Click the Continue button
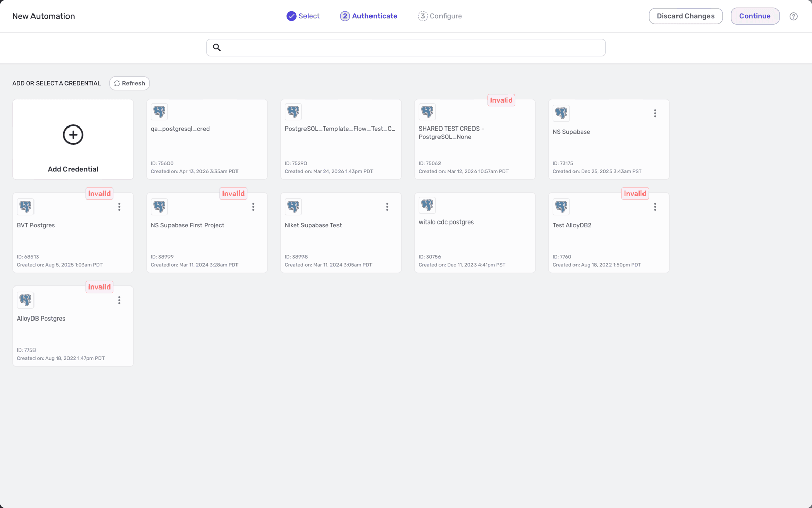The width and height of the screenshot is (812, 508). click(755, 16)
